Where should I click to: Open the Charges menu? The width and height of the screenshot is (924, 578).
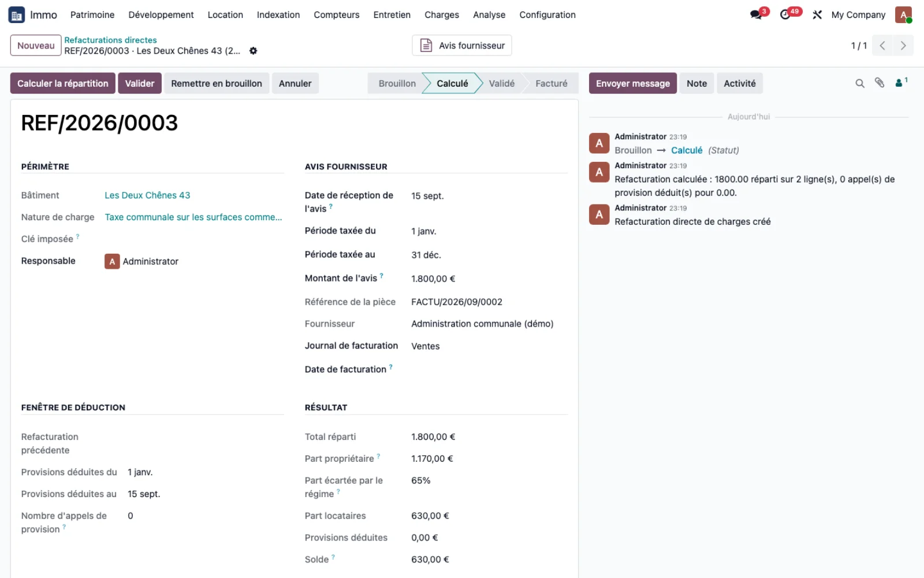[x=442, y=15]
